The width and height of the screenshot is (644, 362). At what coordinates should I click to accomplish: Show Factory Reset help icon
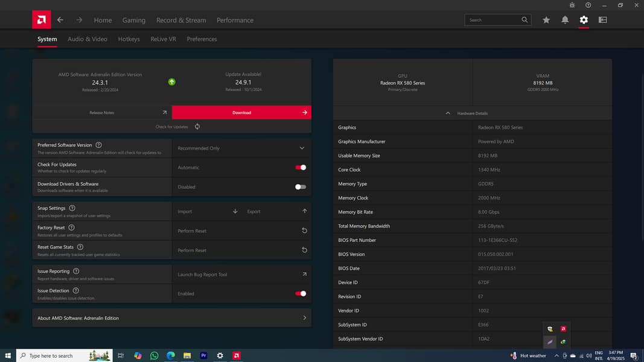pyautogui.click(x=71, y=227)
